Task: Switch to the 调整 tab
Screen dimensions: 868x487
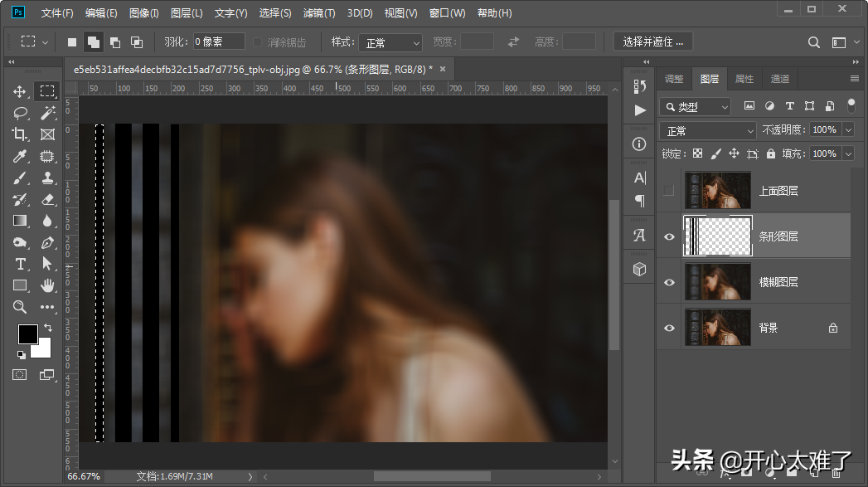Action: pos(674,79)
